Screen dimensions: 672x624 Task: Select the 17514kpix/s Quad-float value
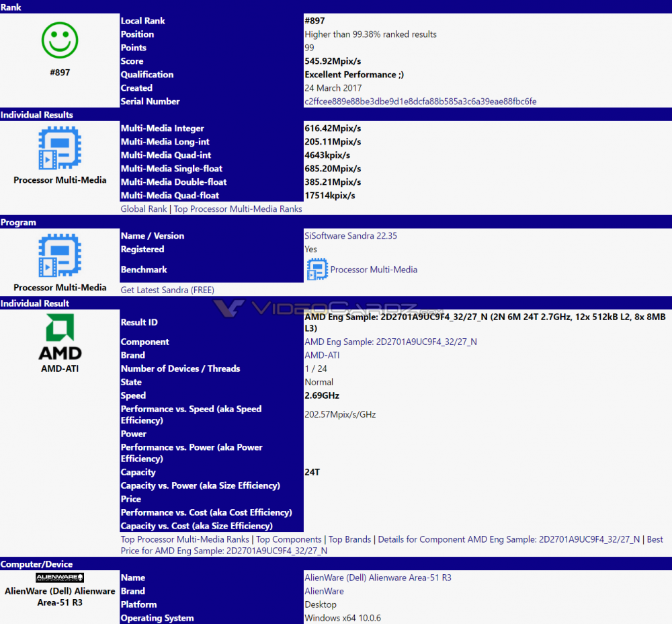pos(329,196)
